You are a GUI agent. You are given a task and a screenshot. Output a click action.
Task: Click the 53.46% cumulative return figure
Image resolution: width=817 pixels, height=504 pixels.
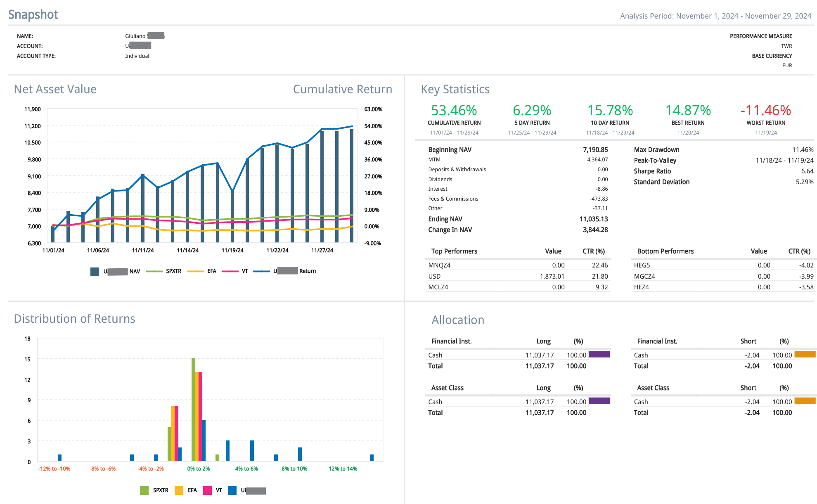point(454,110)
